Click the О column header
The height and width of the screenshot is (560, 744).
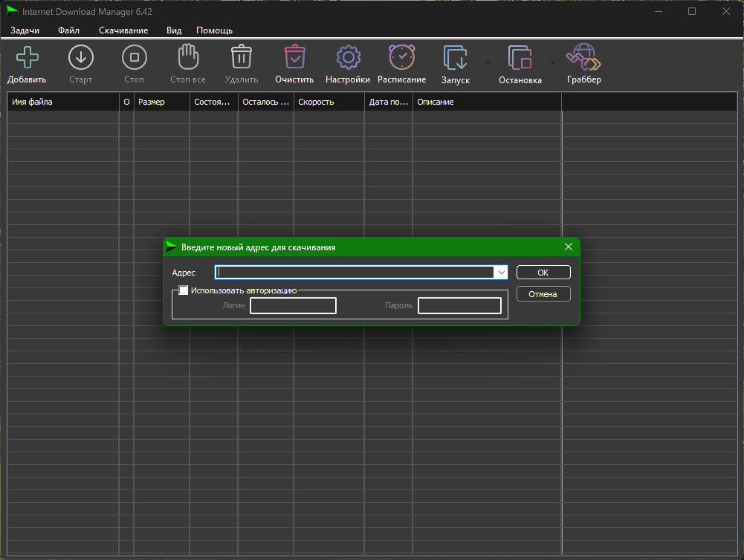[x=126, y=102]
